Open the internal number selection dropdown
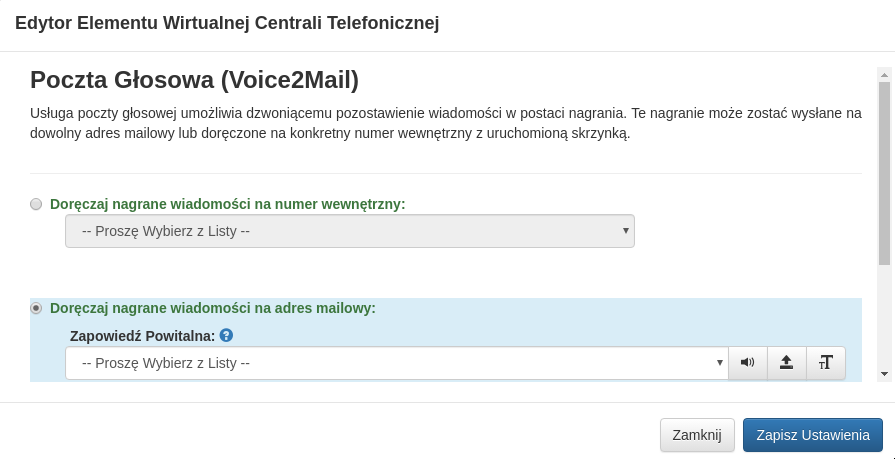Image resolution: width=895 pixels, height=459 pixels. (x=349, y=231)
